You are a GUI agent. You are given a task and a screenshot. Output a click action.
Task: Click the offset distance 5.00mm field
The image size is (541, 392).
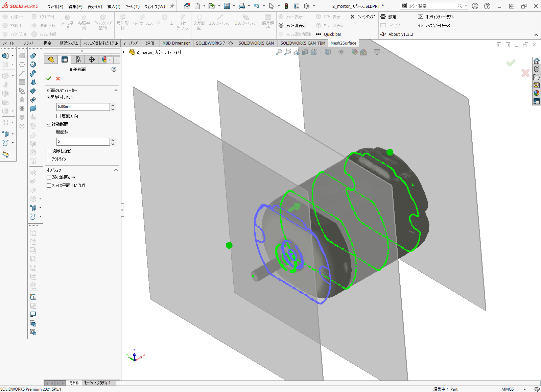[83, 107]
